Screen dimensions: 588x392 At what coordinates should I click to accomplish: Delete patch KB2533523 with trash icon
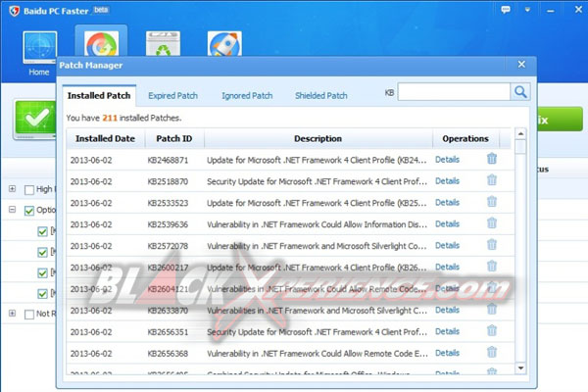[x=492, y=202]
